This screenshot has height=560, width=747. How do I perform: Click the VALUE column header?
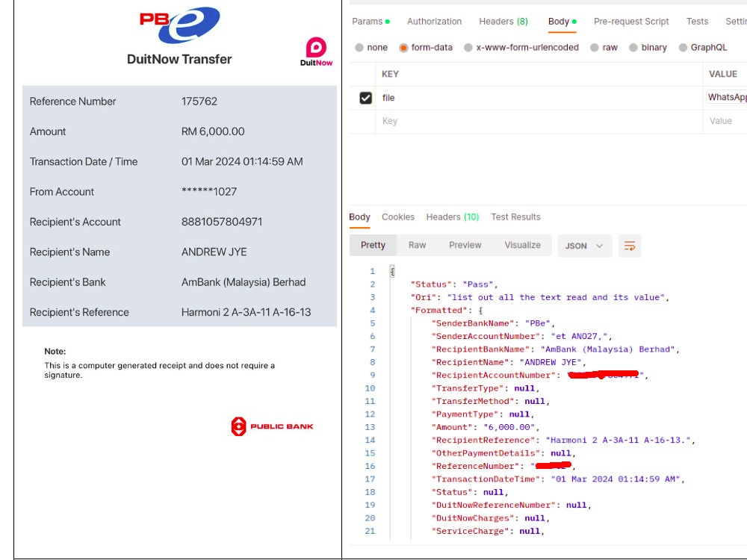(x=722, y=74)
